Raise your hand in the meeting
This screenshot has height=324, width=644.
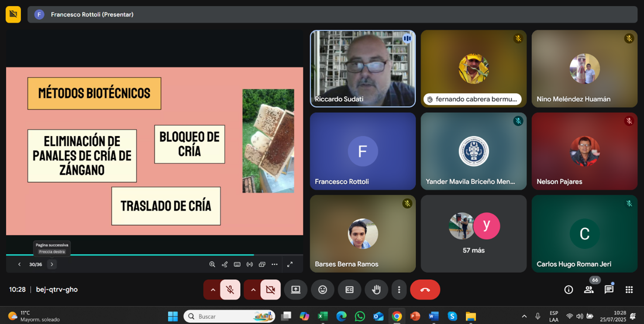376,289
